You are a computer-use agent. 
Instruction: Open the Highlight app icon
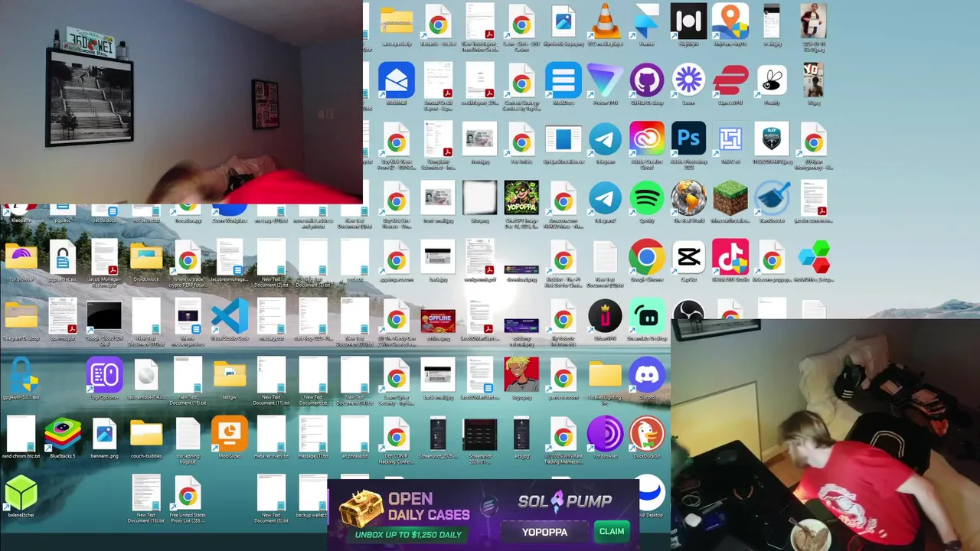688,21
